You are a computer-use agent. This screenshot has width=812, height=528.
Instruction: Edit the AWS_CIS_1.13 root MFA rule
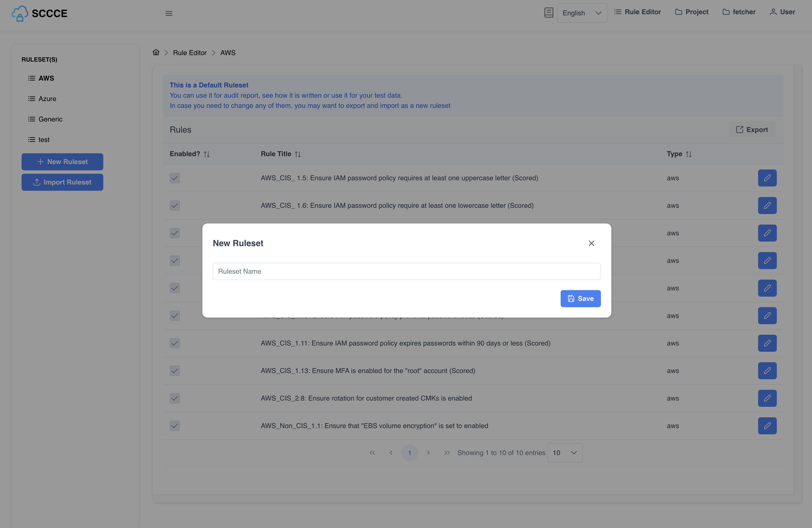767,371
